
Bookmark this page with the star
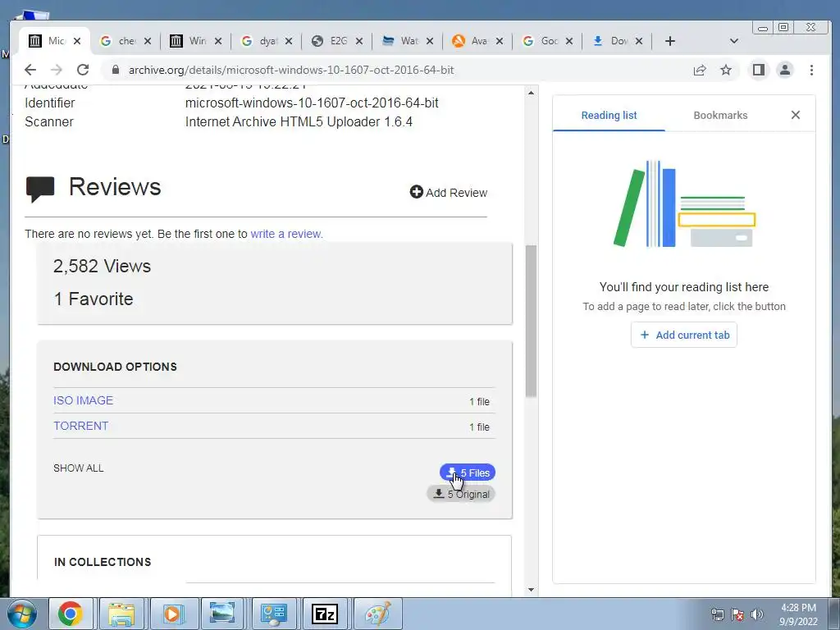pos(726,71)
